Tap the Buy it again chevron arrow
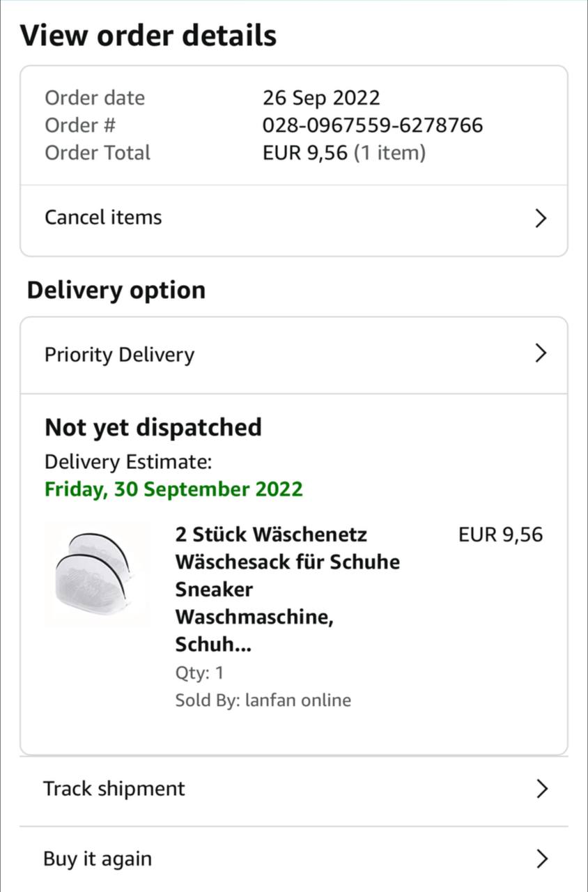Screen dimensions: 588x892 pyautogui.click(x=541, y=859)
